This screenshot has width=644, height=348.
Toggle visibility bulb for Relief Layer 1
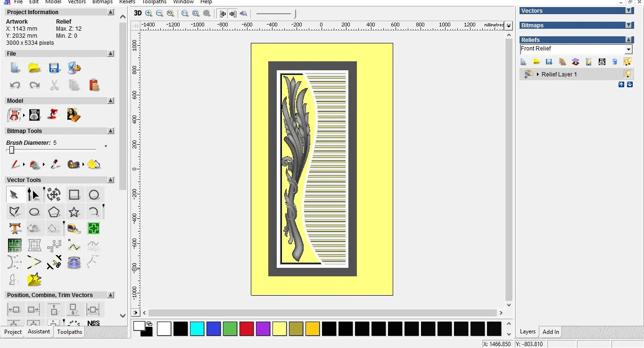pyautogui.click(x=627, y=74)
